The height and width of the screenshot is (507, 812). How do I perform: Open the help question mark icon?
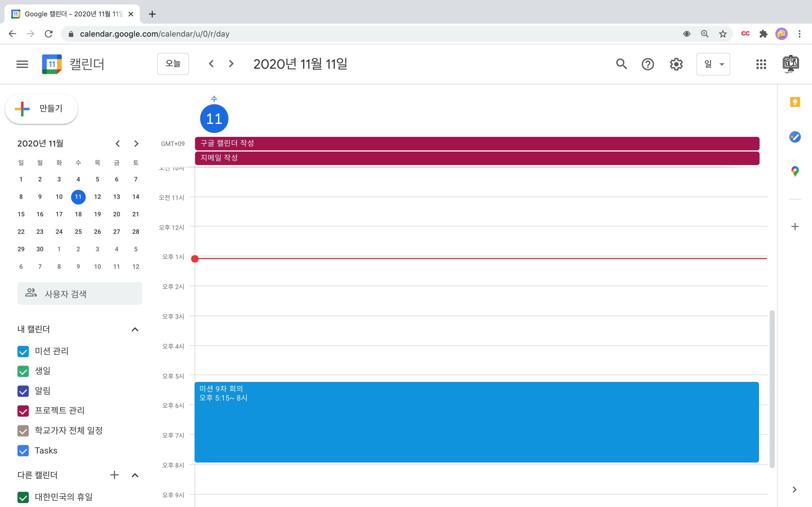click(x=648, y=64)
